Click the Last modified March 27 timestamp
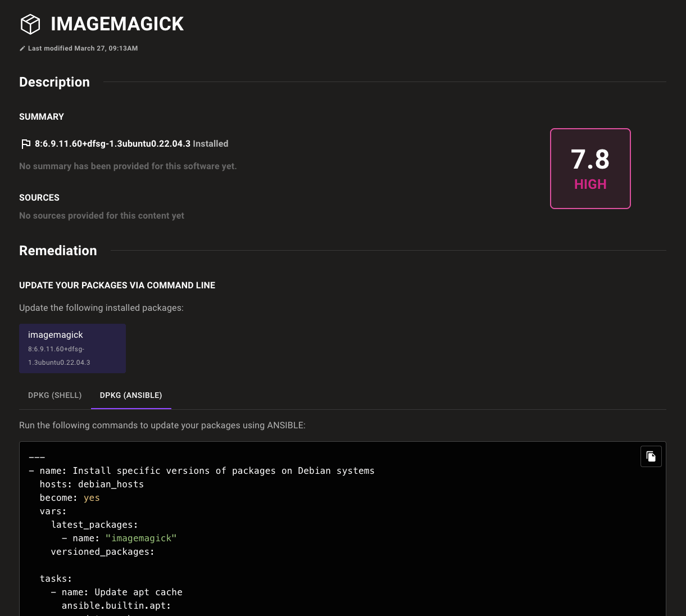The width and height of the screenshot is (686, 616). tap(83, 48)
